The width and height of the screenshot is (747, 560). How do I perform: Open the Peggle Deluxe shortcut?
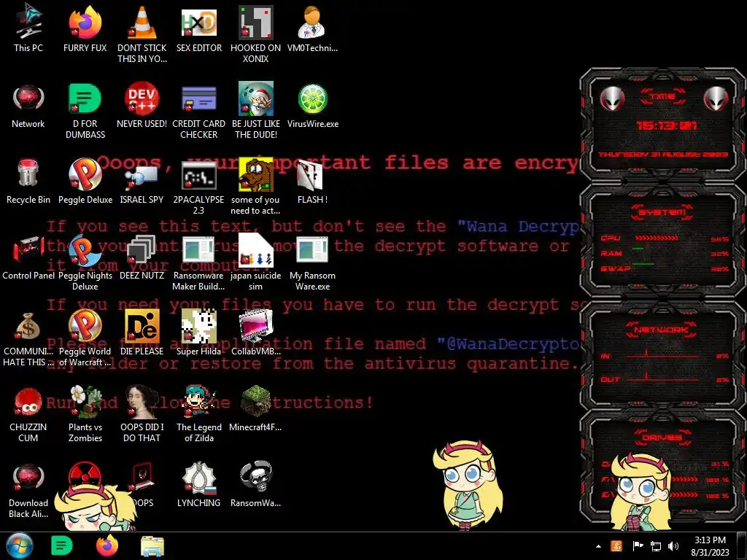point(85,181)
